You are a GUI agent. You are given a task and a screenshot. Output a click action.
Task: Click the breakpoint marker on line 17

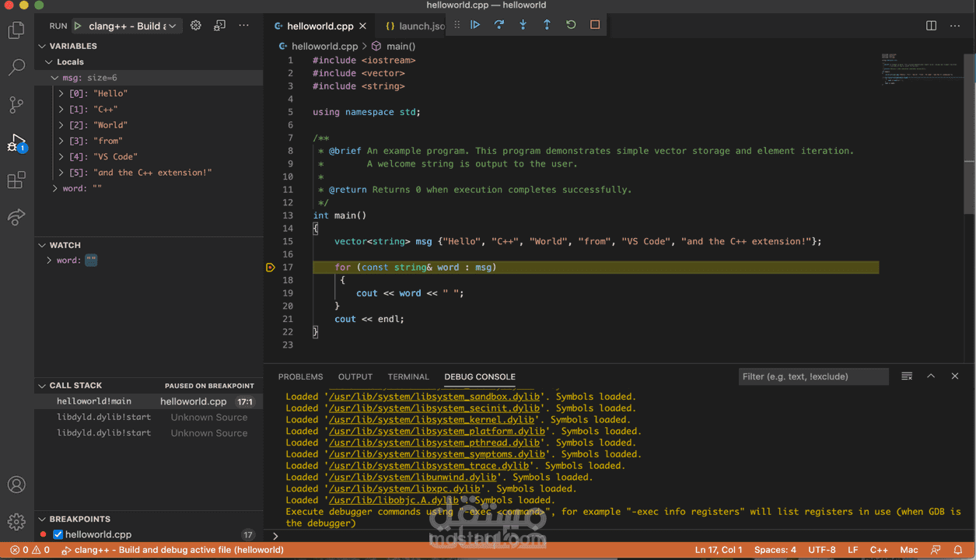271,268
